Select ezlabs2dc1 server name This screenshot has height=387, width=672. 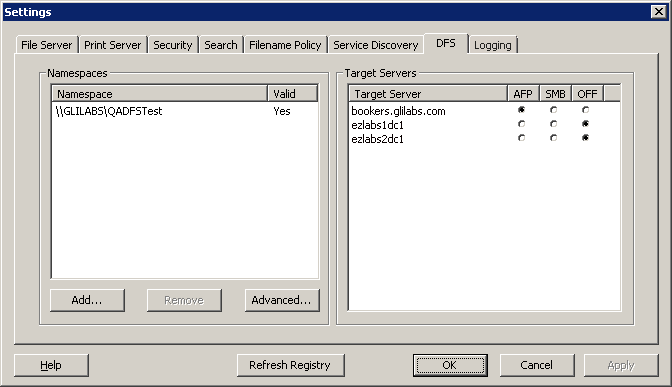pyautogui.click(x=378, y=139)
